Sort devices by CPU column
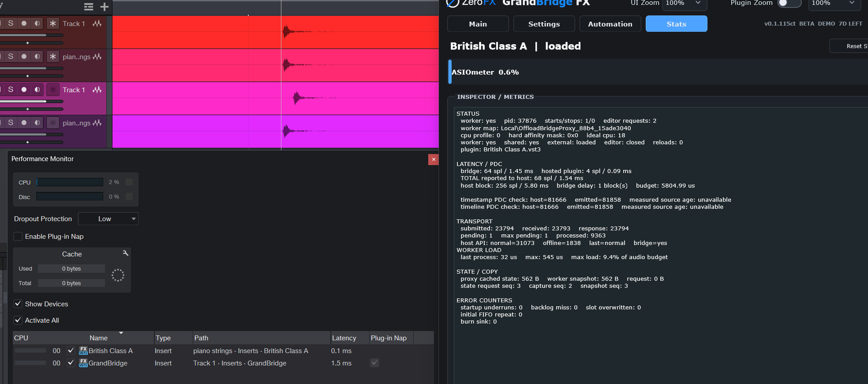Screen dimensions: 868x384 [x=21, y=338]
